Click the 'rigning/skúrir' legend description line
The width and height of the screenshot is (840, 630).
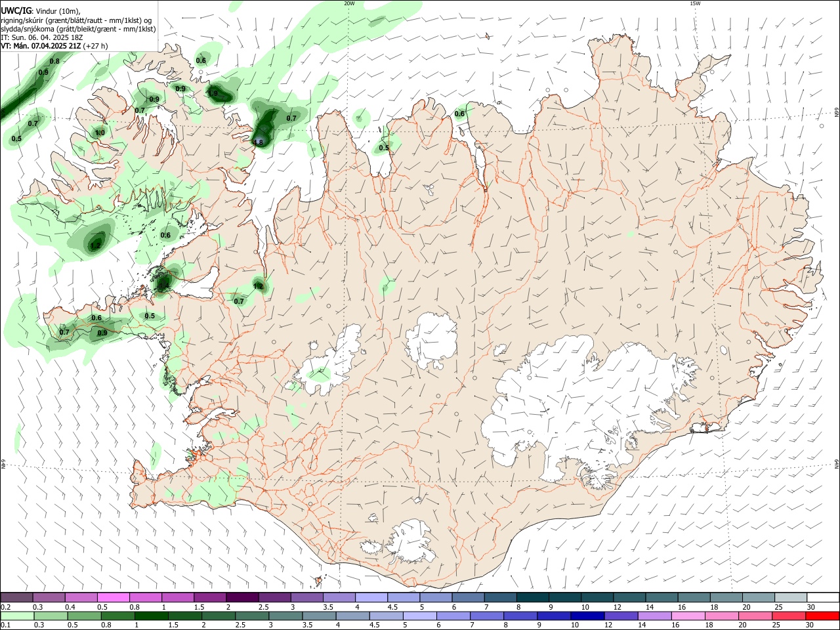point(76,20)
